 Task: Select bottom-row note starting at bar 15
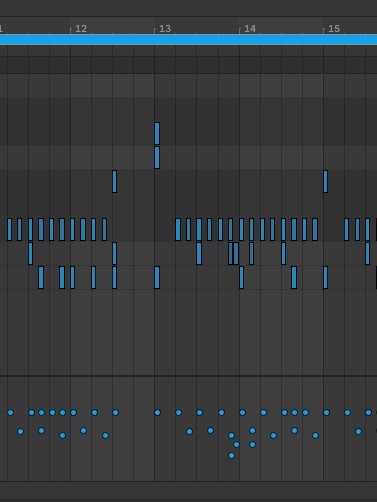point(326,277)
